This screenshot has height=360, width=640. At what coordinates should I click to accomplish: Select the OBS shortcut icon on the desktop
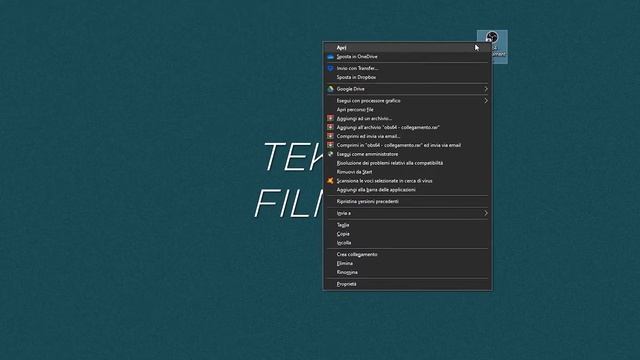tap(492, 38)
